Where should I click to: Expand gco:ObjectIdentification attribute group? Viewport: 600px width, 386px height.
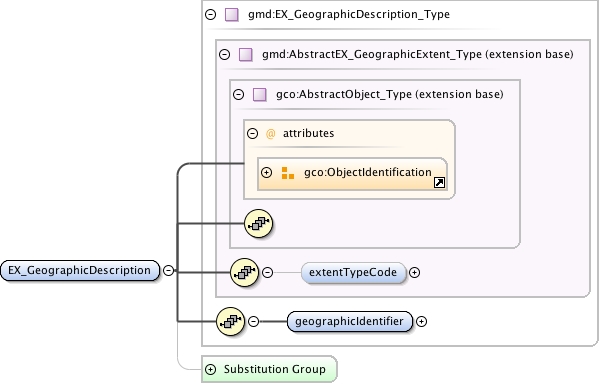click(x=266, y=173)
